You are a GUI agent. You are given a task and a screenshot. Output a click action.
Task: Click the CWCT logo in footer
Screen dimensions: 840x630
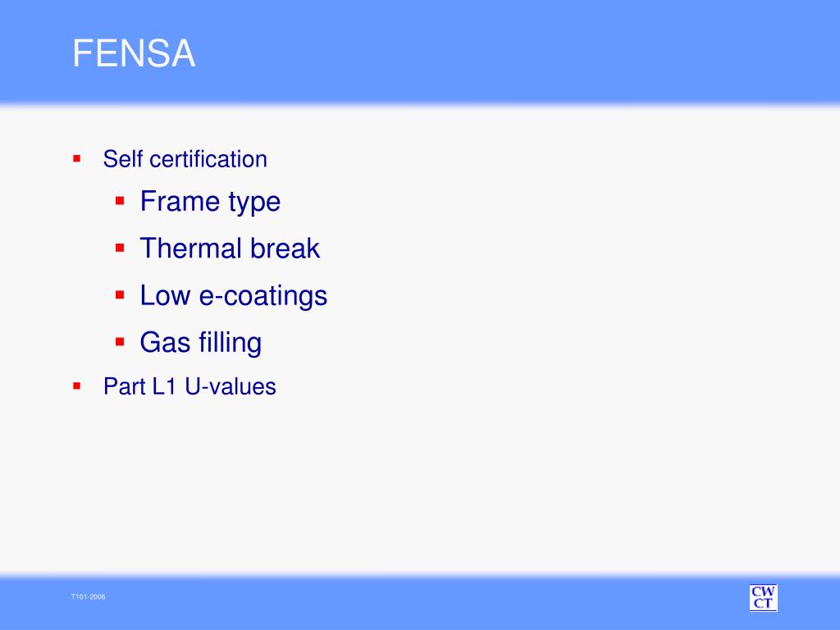(763, 598)
